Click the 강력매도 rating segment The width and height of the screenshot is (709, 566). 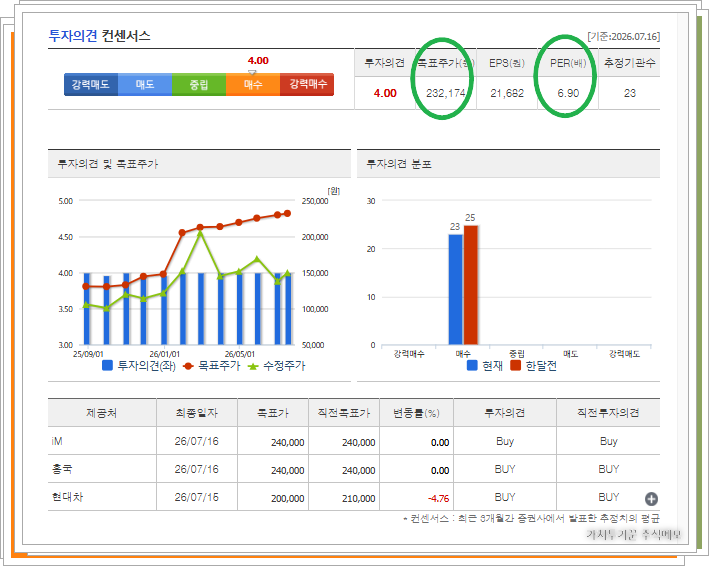pos(91,85)
